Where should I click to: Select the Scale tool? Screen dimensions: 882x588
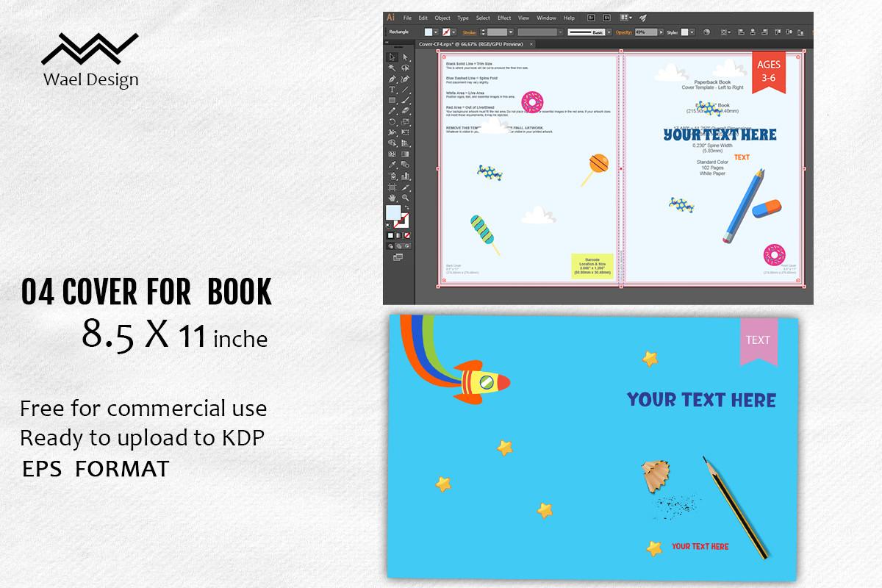(405, 122)
